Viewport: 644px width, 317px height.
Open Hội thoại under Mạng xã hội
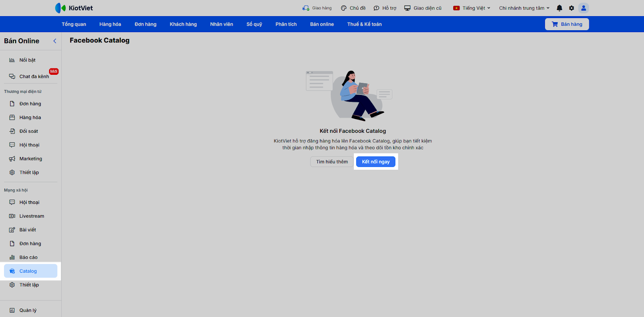point(31,202)
